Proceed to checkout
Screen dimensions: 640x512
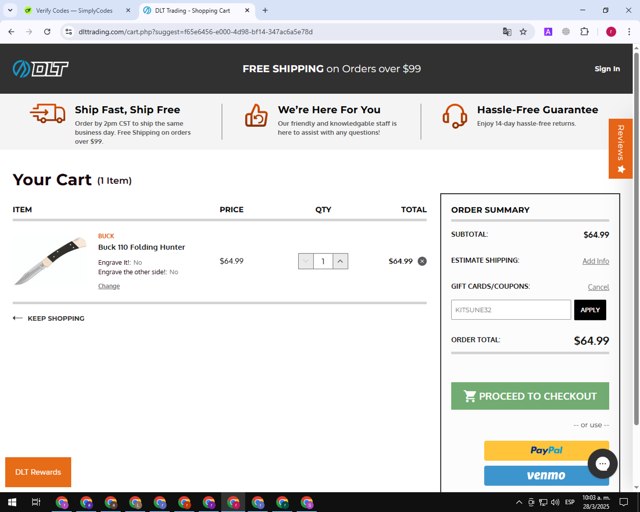click(530, 396)
